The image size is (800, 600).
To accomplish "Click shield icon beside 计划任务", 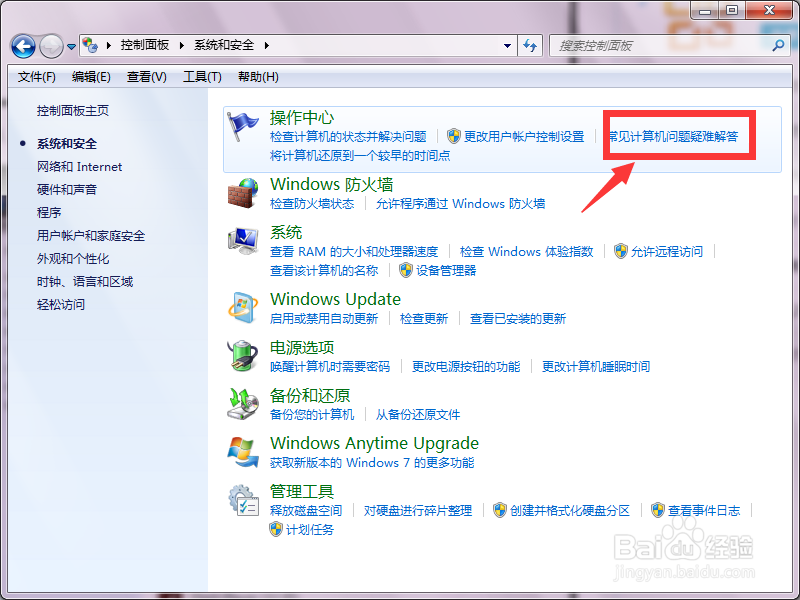I will [276, 529].
